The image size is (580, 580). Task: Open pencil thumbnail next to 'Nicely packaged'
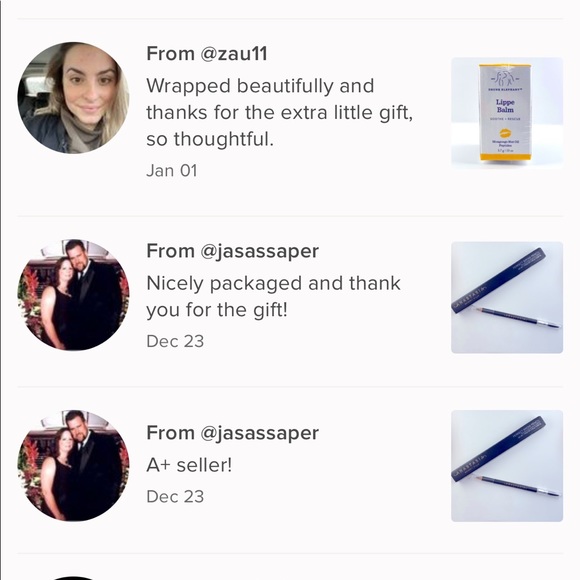(507, 297)
